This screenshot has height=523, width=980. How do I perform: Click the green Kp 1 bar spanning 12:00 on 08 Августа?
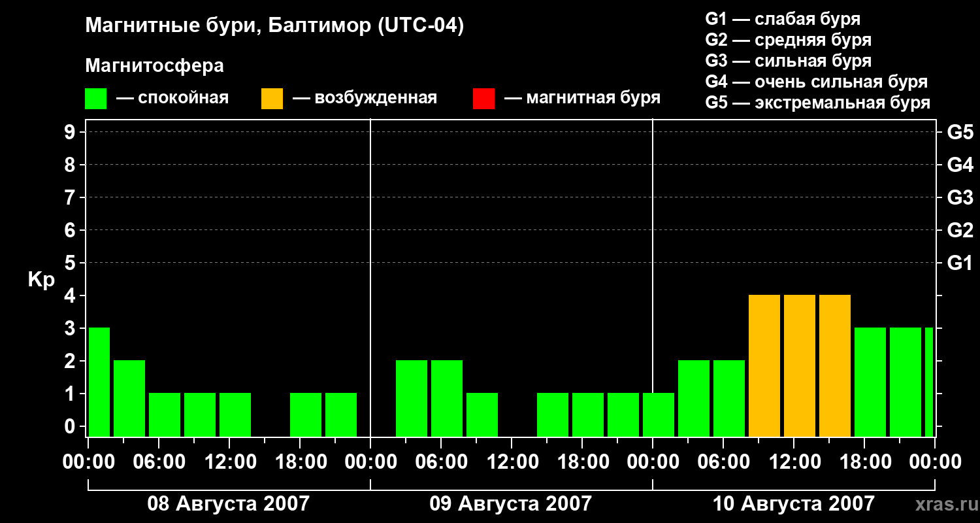pyautogui.click(x=235, y=414)
